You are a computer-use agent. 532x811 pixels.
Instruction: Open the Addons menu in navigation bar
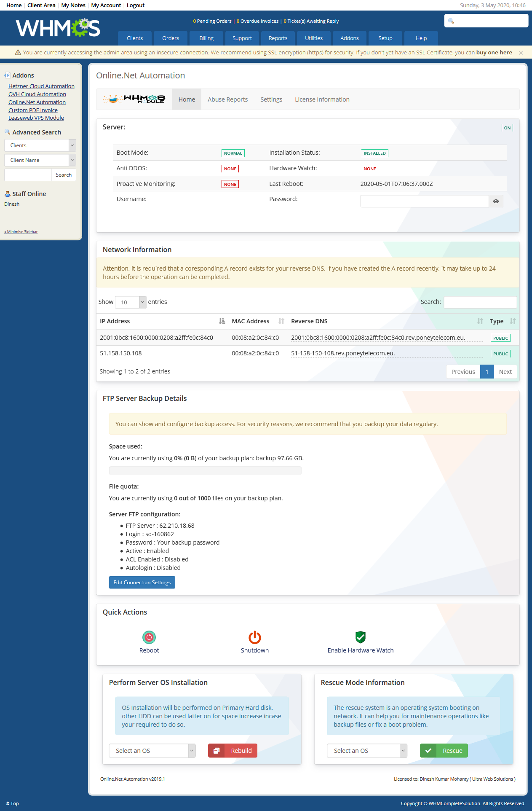[x=350, y=38]
